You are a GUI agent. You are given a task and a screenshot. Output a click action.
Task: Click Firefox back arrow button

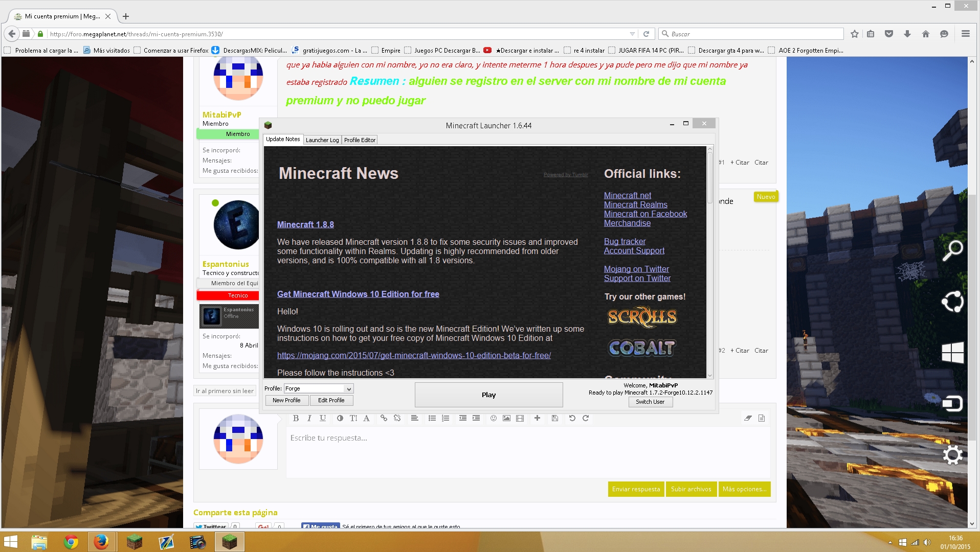click(x=12, y=34)
